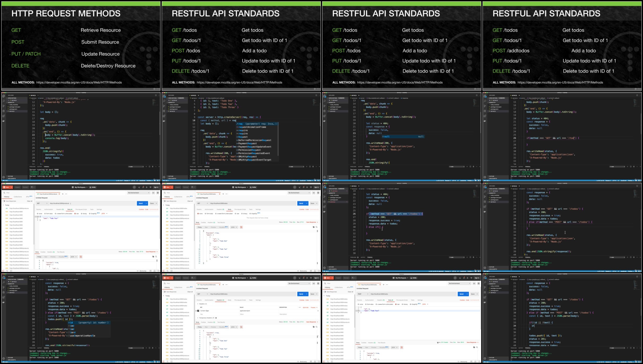Click URL field in POST /todos Postman frame
The height and width of the screenshot is (364, 643).
[413, 294]
